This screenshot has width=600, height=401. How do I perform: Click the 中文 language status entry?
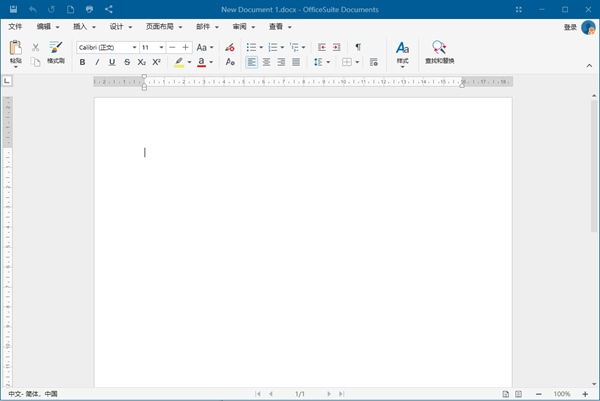pyautogui.click(x=33, y=394)
